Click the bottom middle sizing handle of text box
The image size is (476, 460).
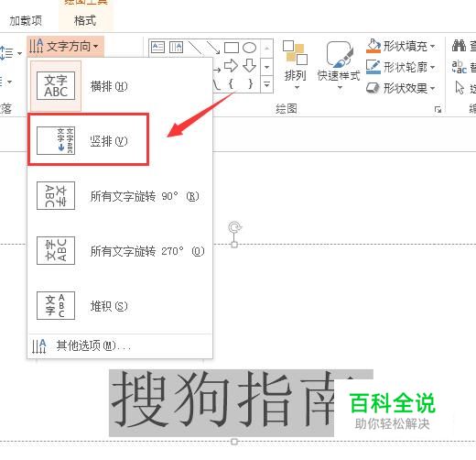(234, 442)
